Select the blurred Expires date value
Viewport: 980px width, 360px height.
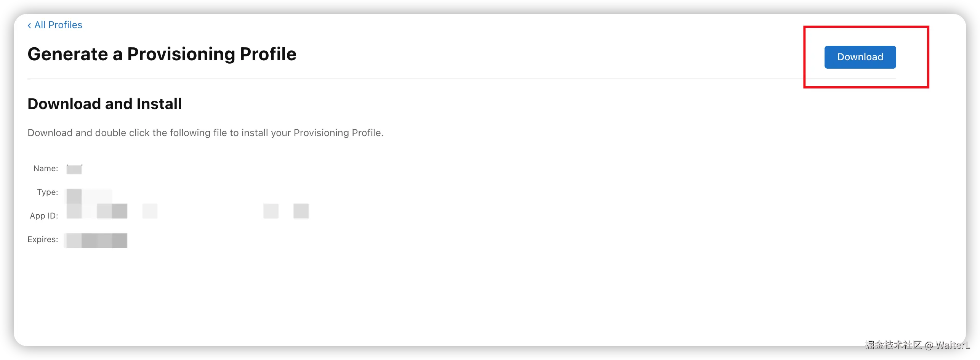(96, 240)
